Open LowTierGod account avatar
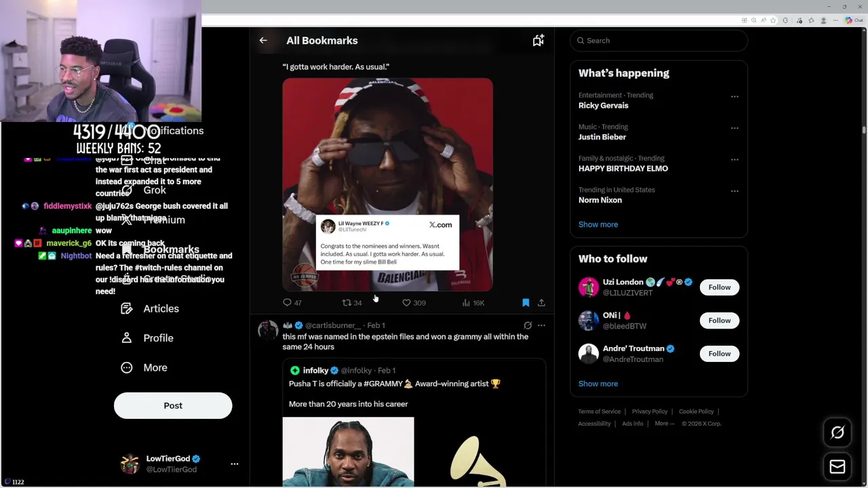Screen dimensions: 868x488 coord(130,464)
